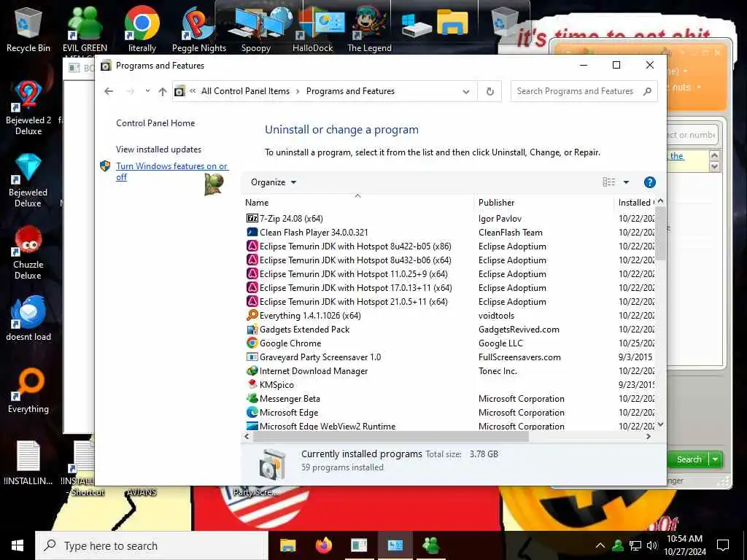Open Turn Windows features on or off

click(172, 171)
